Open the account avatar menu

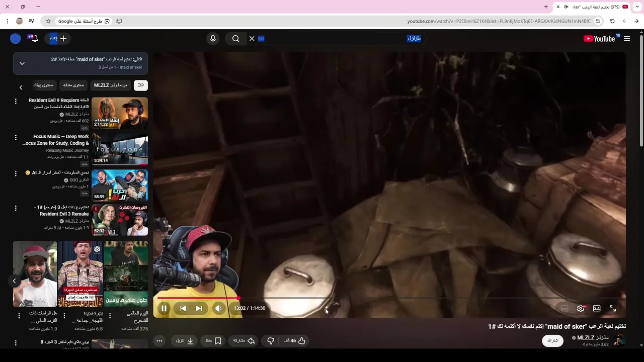[x=16, y=38]
